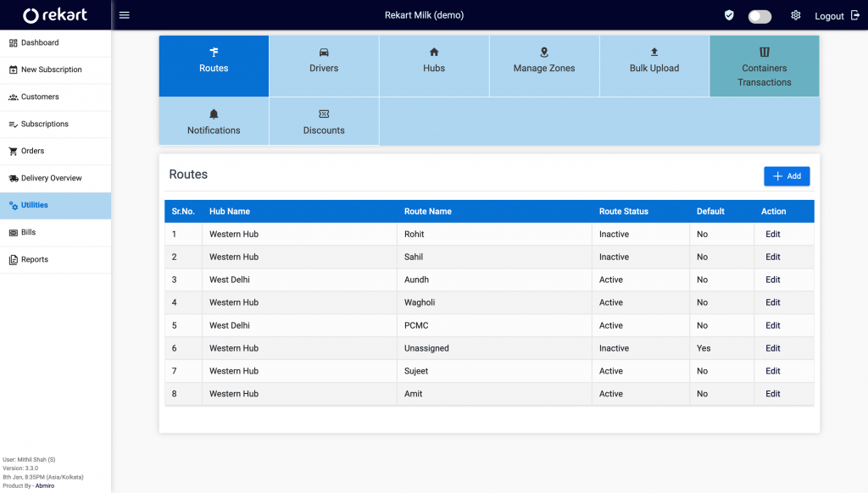Edit the Rohit route
This screenshot has width=868, height=493.
(773, 234)
